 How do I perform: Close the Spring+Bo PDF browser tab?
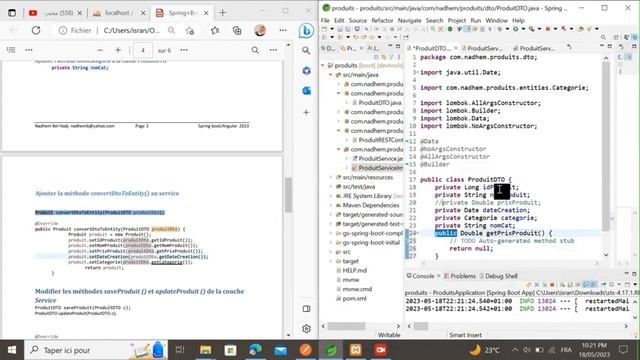point(206,13)
